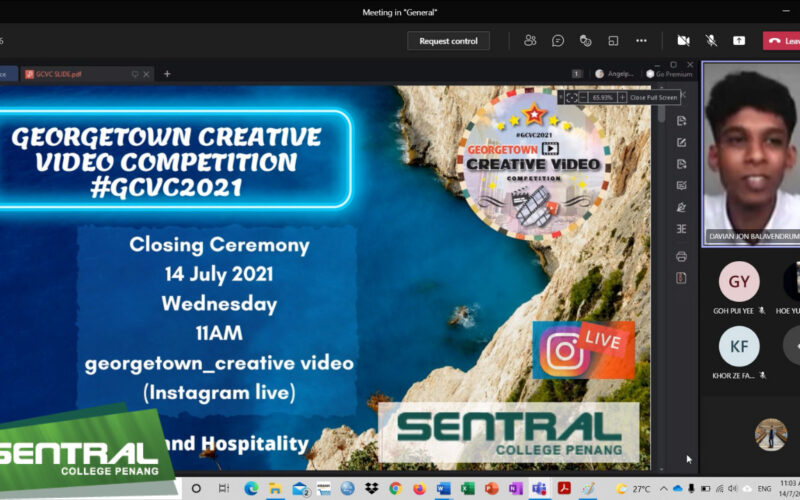Click Close Full Screen
The image size is (800, 500).
(x=653, y=97)
